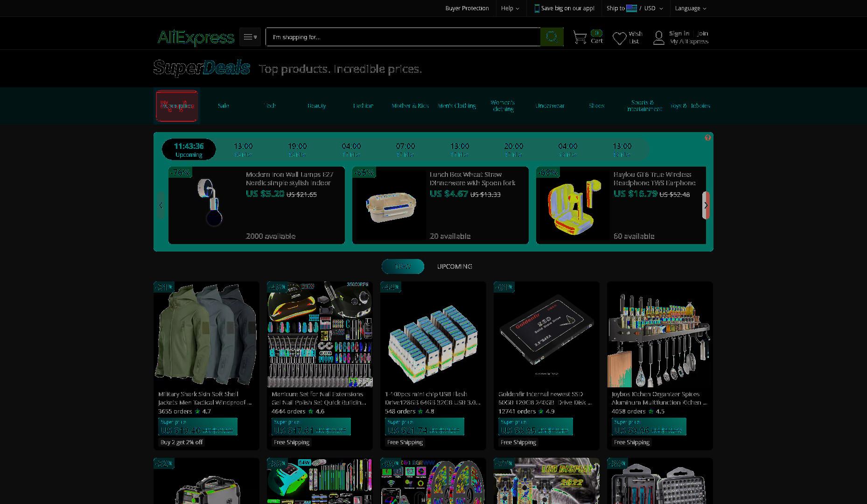Select the Tech category tab

(x=270, y=106)
